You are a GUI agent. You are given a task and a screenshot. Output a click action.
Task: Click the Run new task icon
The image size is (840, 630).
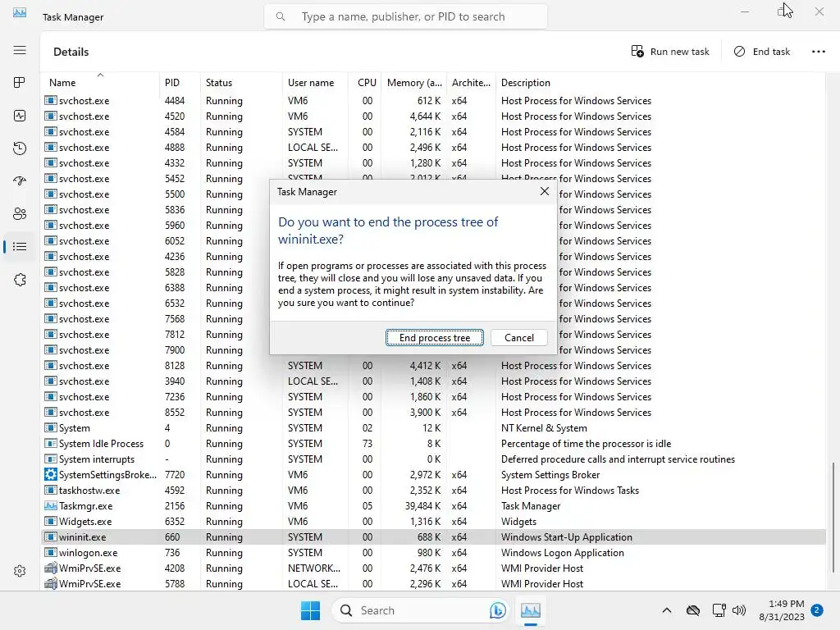(637, 52)
